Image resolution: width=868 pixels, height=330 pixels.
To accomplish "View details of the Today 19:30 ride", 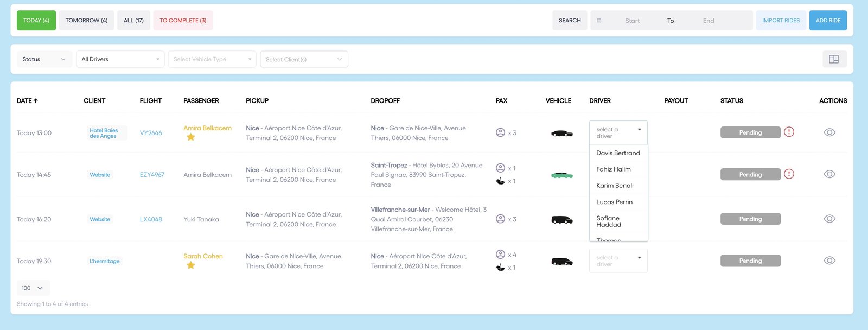I will click(x=829, y=261).
